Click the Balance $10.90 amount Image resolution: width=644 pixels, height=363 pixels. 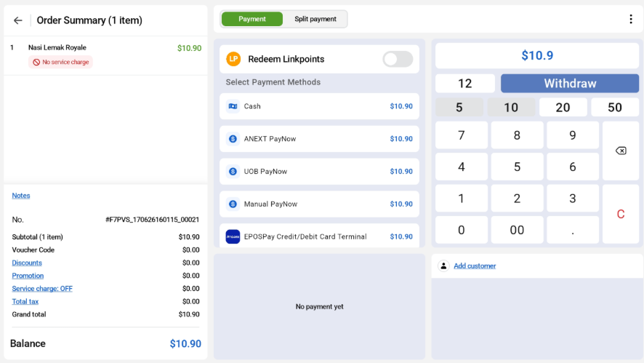(x=185, y=343)
